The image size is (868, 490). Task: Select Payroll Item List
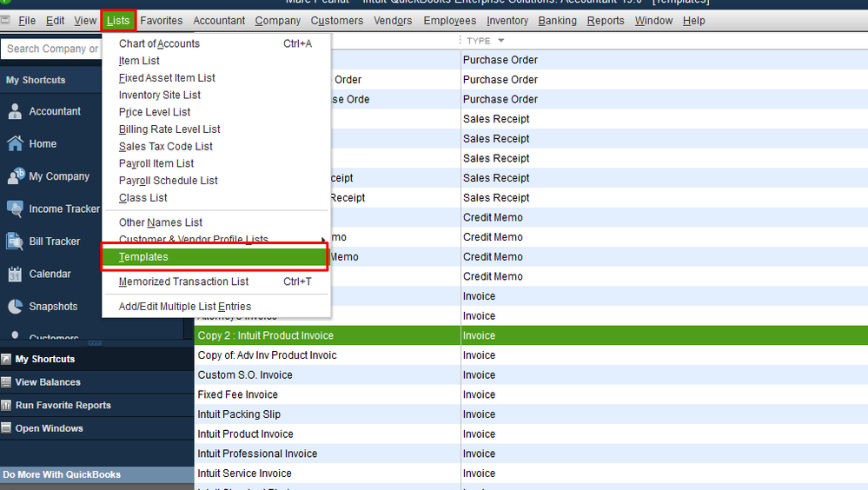pyautogui.click(x=216, y=164)
